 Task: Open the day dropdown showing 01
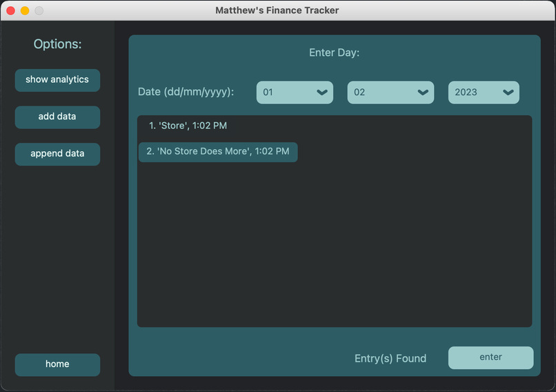click(x=295, y=92)
